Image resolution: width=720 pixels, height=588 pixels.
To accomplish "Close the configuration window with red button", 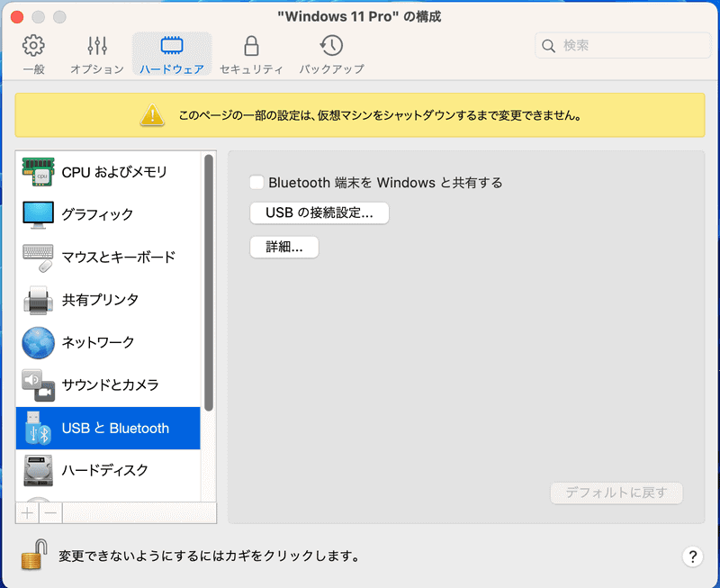I will pyautogui.click(x=17, y=17).
